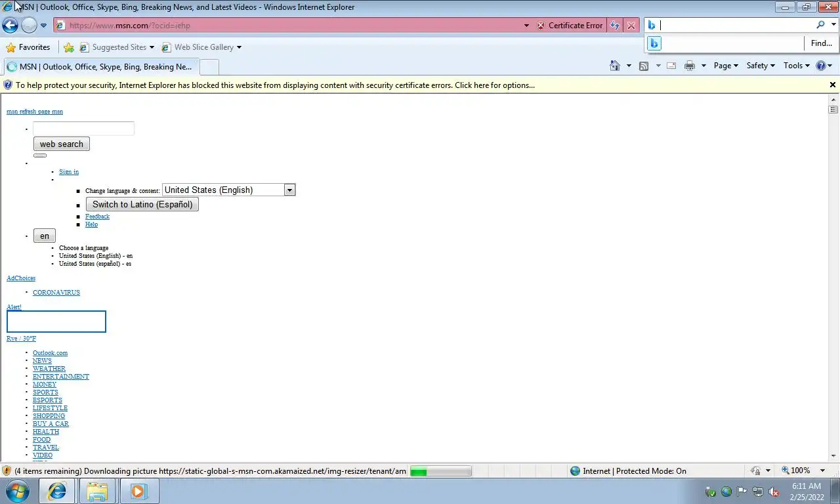This screenshot has width=840, height=504.
Task: Open the Windows Start menu orb
Action: click(x=18, y=491)
